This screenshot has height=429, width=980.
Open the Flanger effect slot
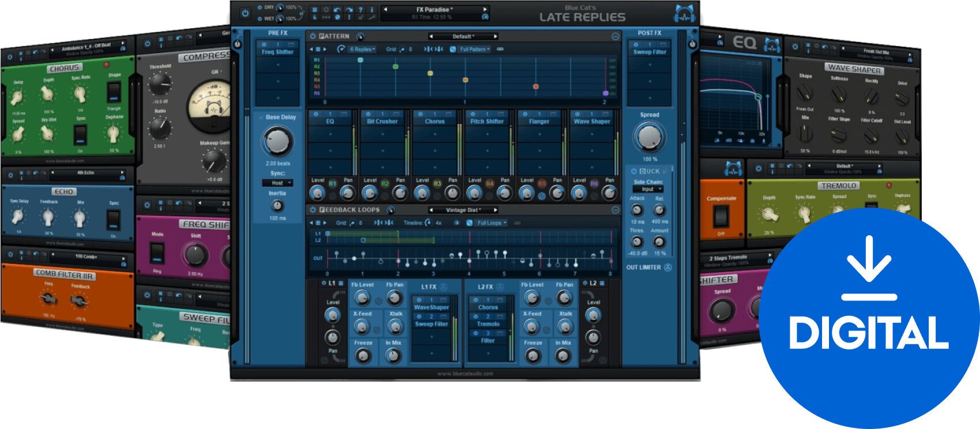pos(539,122)
